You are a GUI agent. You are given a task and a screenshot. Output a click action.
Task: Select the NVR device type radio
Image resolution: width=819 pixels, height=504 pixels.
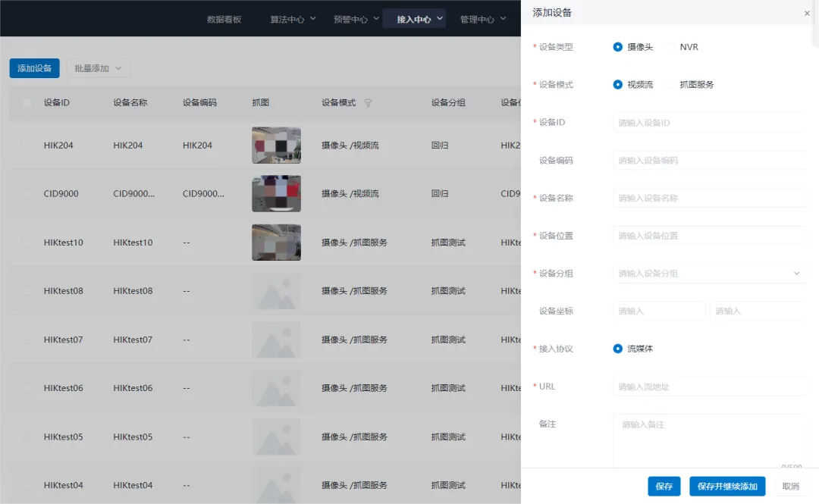(670, 47)
